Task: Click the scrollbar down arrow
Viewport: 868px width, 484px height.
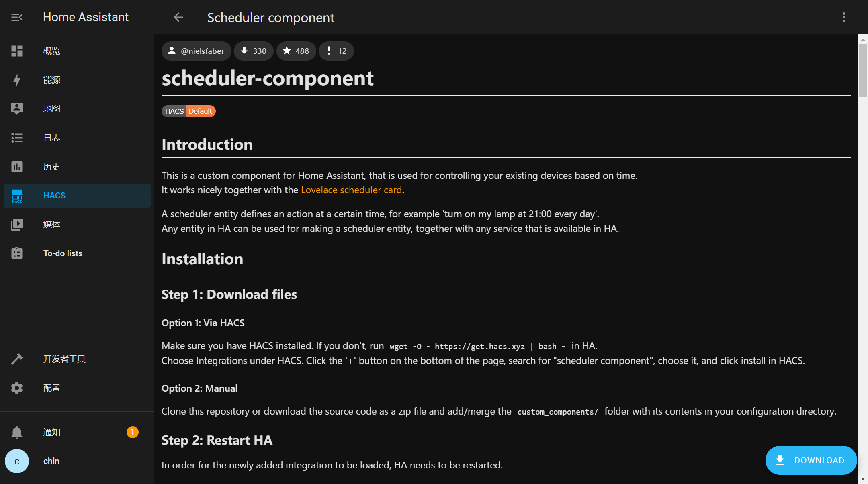Action: (863, 479)
